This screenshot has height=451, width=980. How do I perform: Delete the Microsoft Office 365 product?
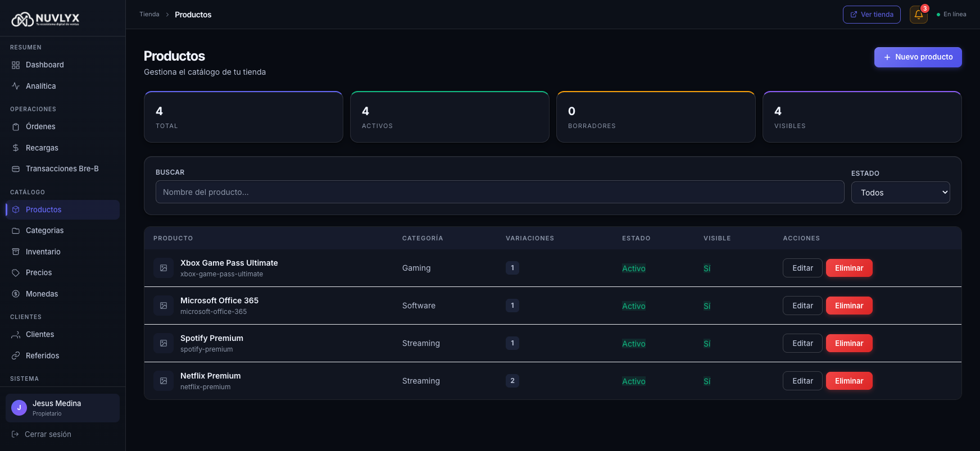pyautogui.click(x=849, y=306)
